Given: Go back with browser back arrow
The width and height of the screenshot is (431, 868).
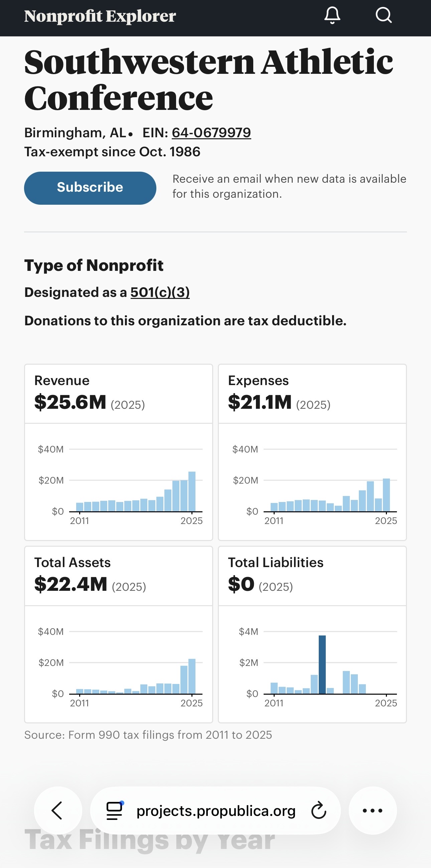Looking at the screenshot, I should pyautogui.click(x=58, y=810).
